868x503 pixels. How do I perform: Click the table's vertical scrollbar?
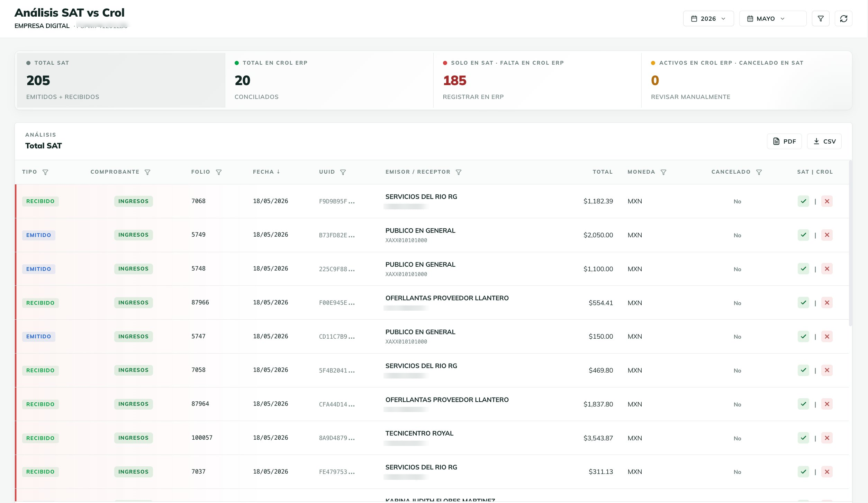tap(850, 243)
